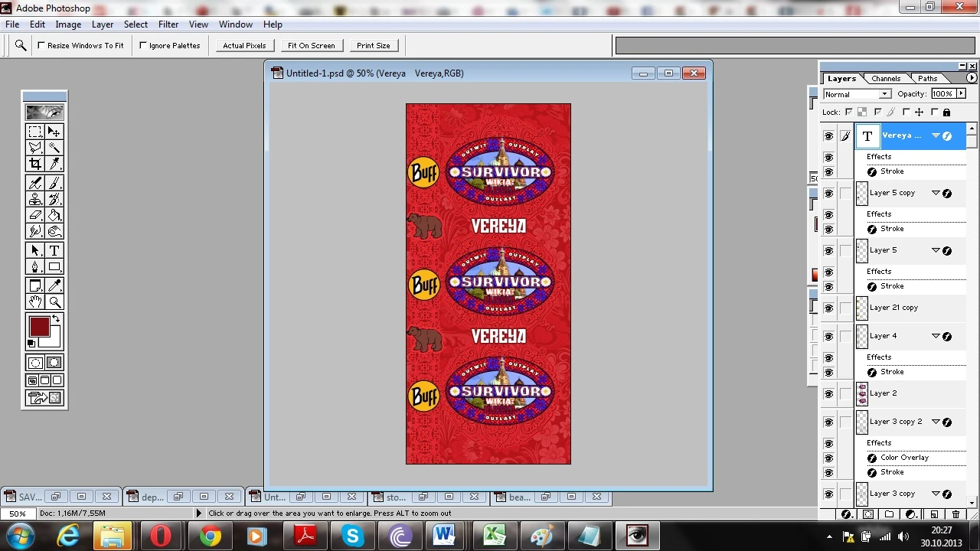Viewport: 980px width, 551px height.
Task: Add a layer style from panel bottom
Action: [x=846, y=514]
